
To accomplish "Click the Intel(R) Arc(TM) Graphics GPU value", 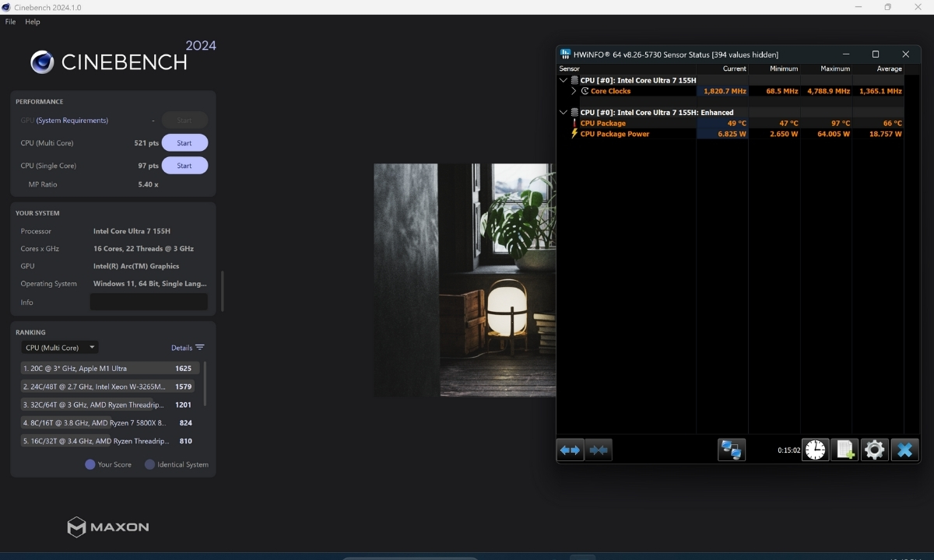I will point(136,266).
